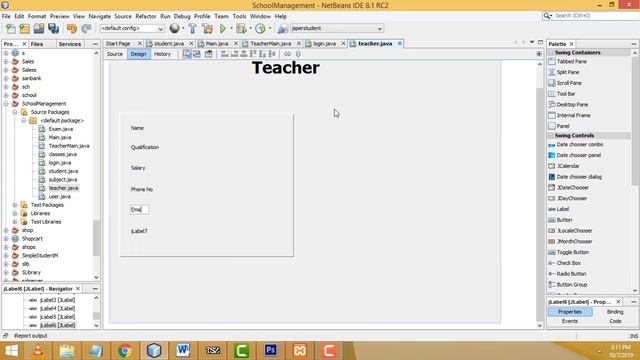The height and width of the screenshot is (360, 640).
Task: Enable Selection Mode in designer toolbar
Action: coord(187,54)
